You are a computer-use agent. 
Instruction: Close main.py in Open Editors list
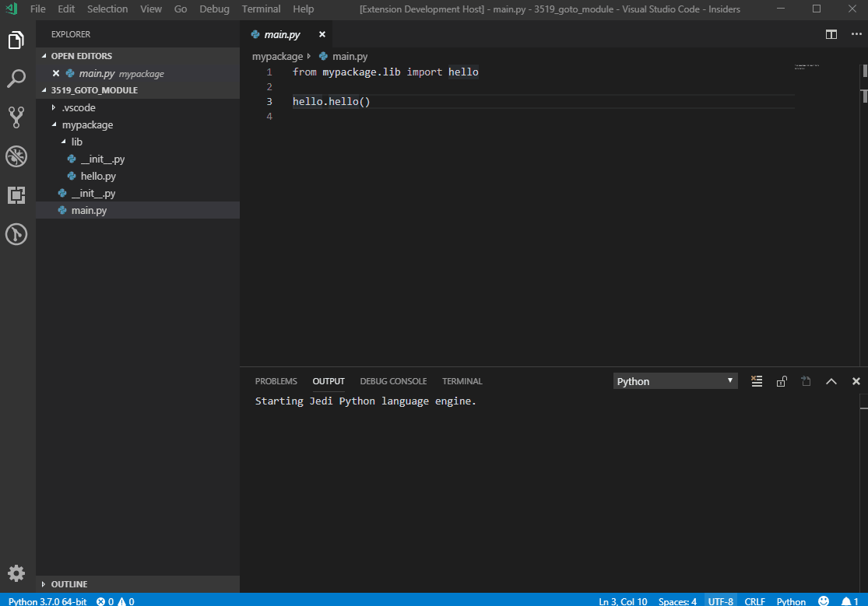[56, 73]
